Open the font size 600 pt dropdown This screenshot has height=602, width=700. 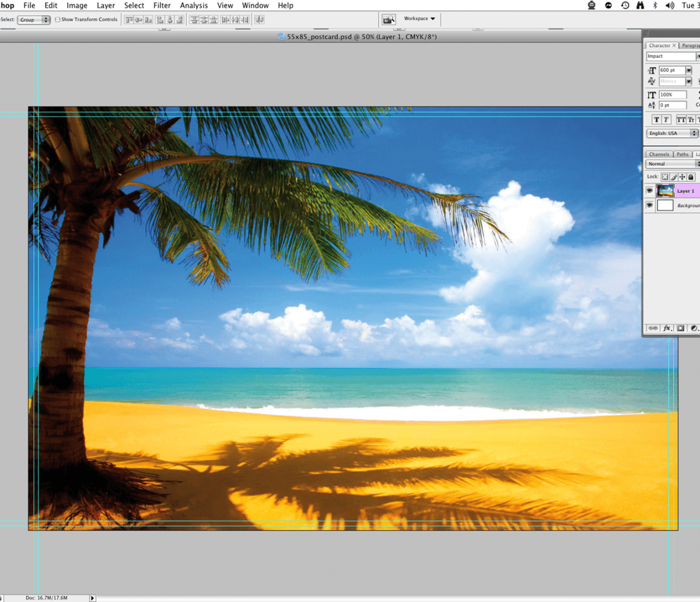[688, 71]
